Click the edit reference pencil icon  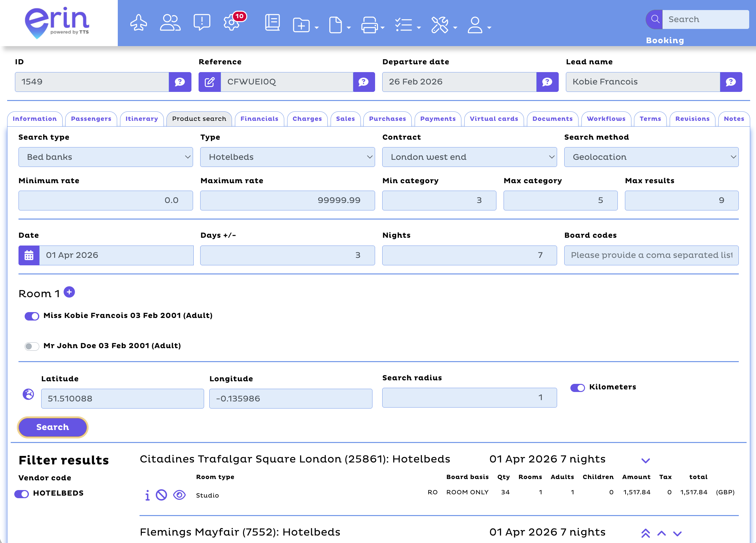pos(210,82)
